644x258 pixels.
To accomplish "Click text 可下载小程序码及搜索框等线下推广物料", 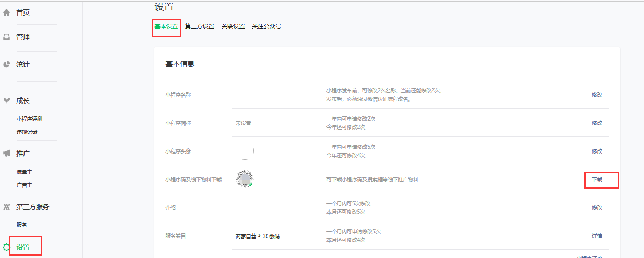I will coord(372,180).
